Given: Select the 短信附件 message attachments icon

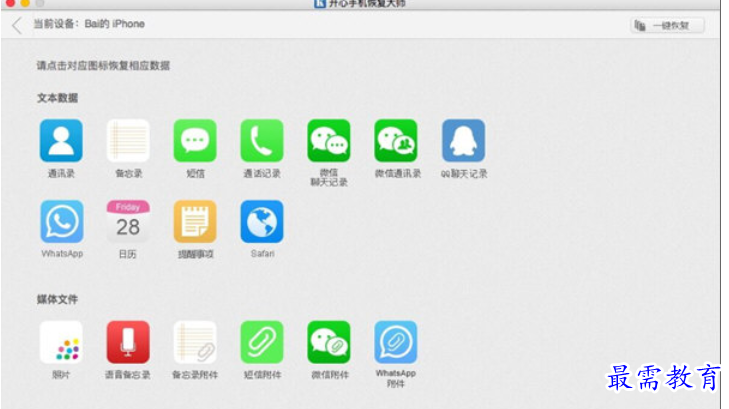Looking at the screenshot, I should (x=262, y=342).
